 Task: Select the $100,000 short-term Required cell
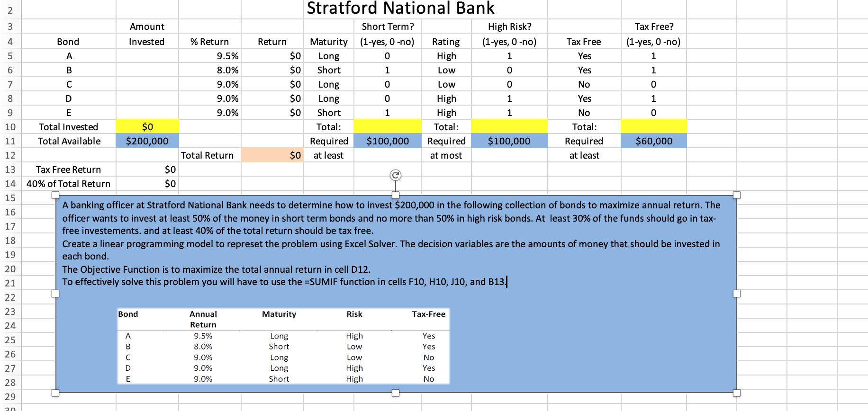(388, 141)
